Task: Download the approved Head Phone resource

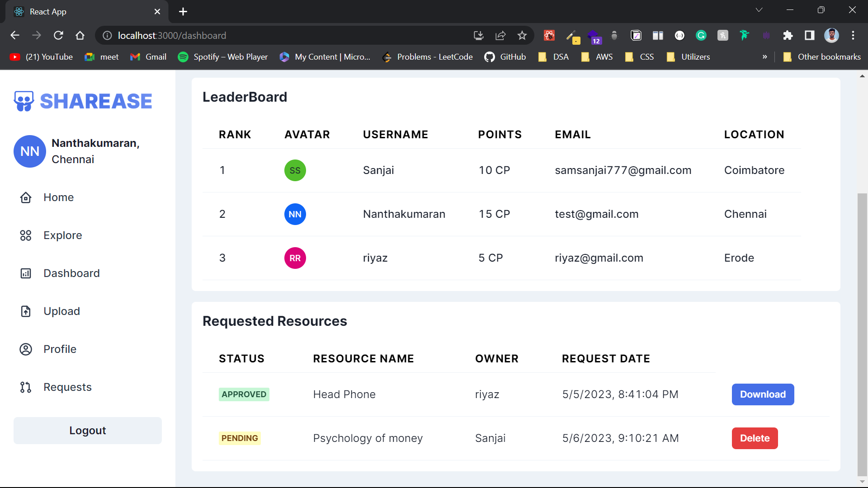Action: pos(763,394)
